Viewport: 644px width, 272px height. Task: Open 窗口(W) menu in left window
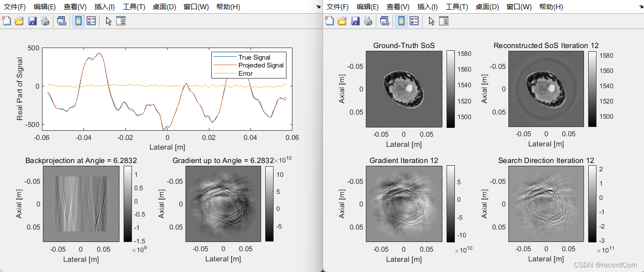coord(196,7)
